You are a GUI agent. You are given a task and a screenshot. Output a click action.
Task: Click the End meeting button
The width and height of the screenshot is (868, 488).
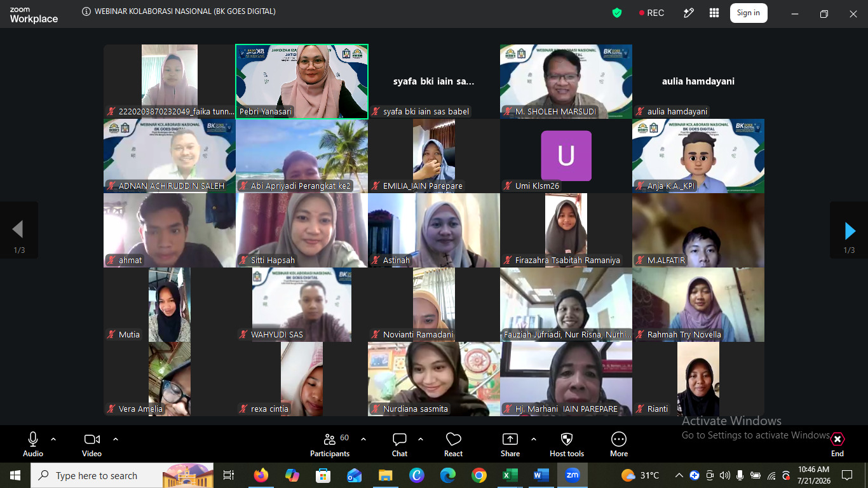pyautogui.click(x=837, y=444)
